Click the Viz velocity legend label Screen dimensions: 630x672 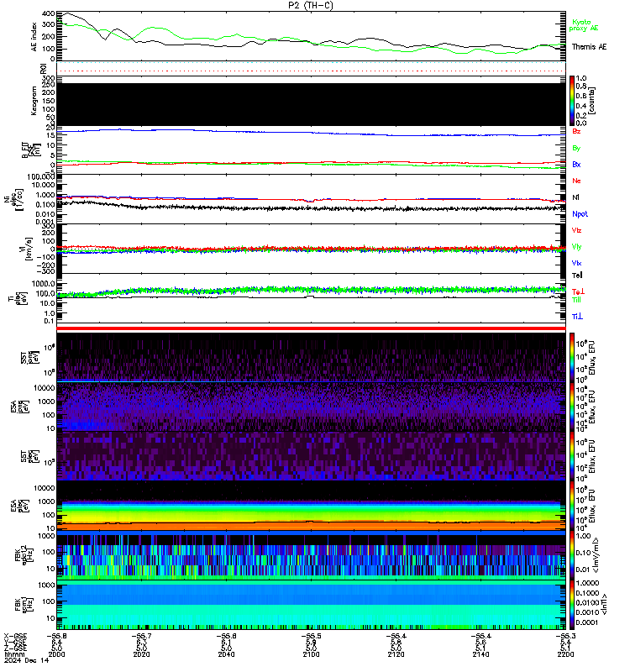(576, 230)
